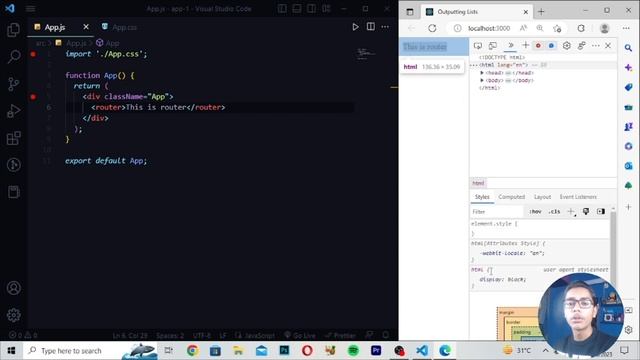Toggle the .cls class editor
This screenshot has height=360, width=640.
click(554, 211)
